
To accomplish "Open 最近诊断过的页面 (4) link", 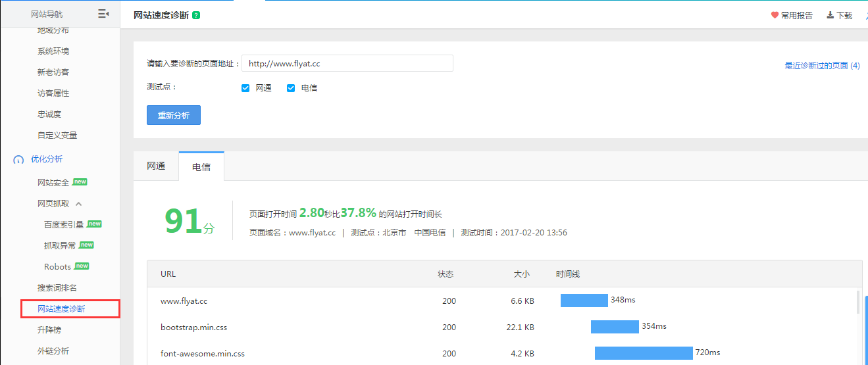I will [x=822, y=66].
